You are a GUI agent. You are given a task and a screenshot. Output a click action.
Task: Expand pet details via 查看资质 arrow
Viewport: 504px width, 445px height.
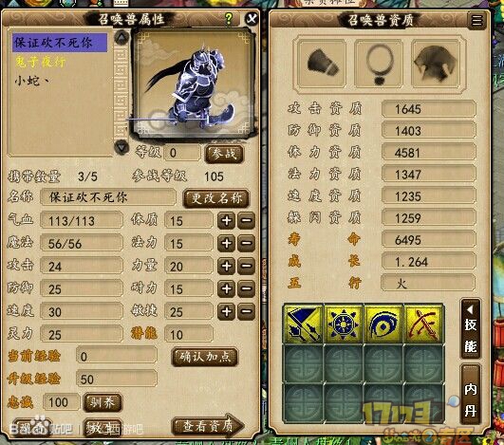[x=209, y=426]
